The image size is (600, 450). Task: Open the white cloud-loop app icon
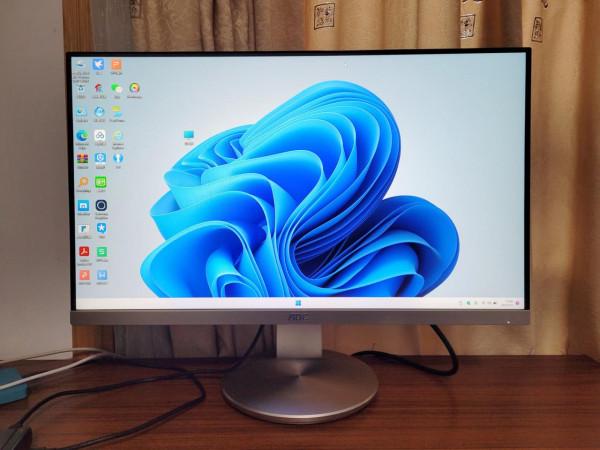(x=100, y=135)
